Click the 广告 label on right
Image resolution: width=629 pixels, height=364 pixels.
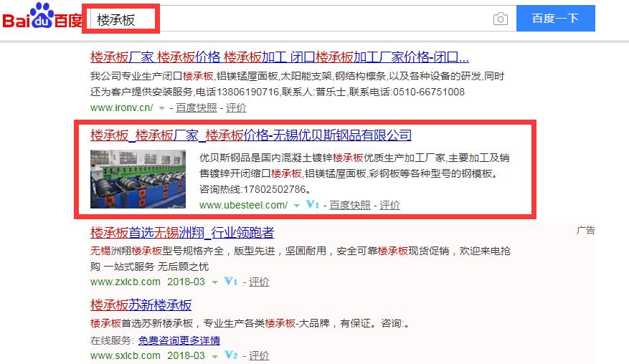click(586, 230)
